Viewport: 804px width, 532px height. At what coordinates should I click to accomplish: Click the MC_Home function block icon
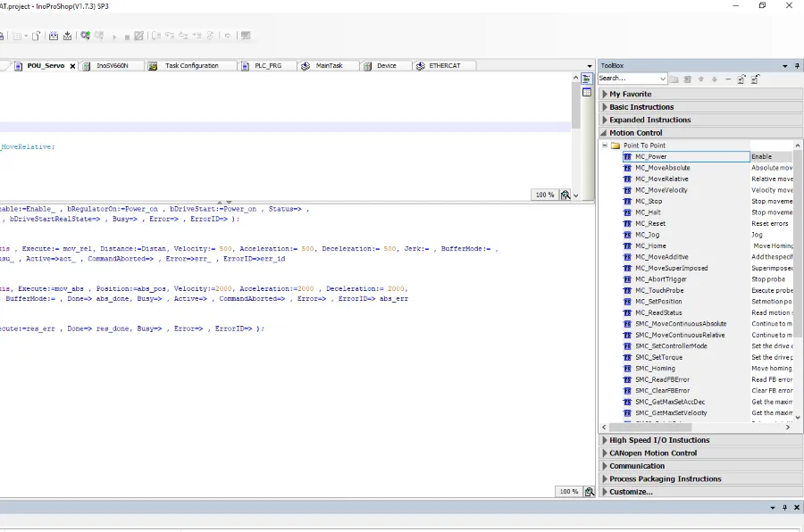click(x=628, y=245)
